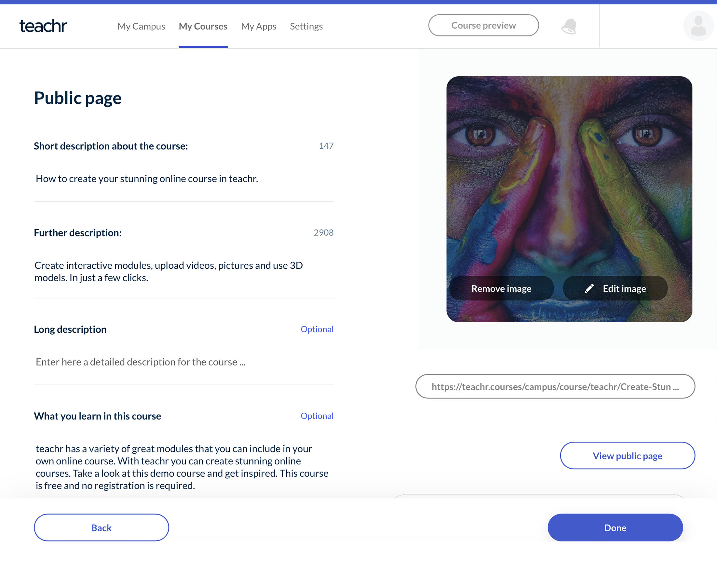This screenshot has width=717, height=588.
Task: Remove the course image
Action: (502, 288)
